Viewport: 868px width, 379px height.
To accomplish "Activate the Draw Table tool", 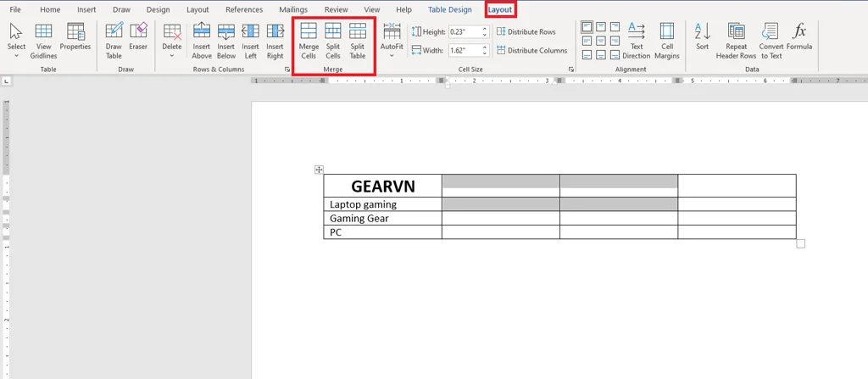I will (114, 41).
